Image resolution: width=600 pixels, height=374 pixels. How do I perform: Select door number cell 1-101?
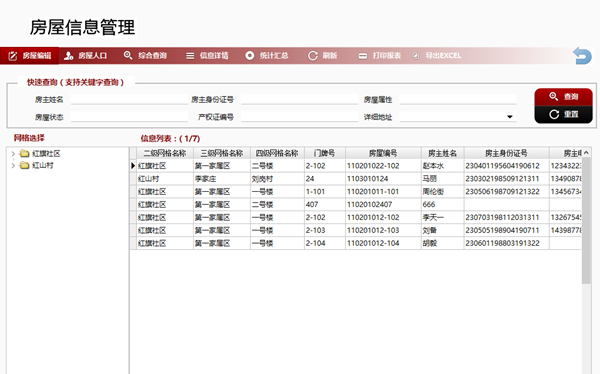(324, 191)
